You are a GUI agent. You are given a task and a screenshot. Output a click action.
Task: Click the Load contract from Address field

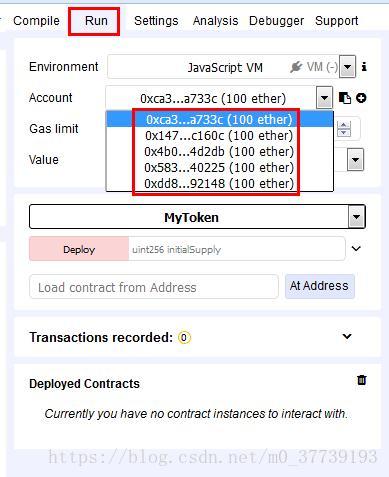pos(154,287)
